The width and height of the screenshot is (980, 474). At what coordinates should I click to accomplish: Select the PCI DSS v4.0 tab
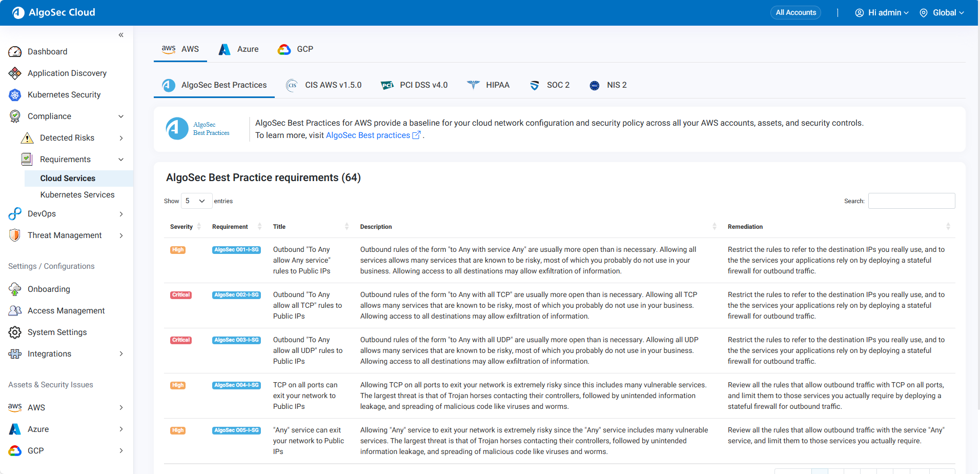(x=414, y=85)
